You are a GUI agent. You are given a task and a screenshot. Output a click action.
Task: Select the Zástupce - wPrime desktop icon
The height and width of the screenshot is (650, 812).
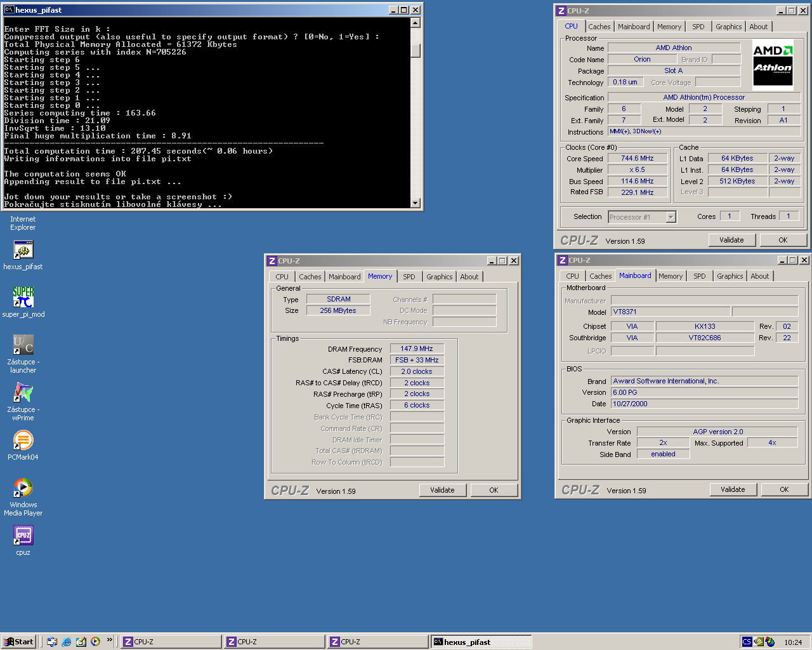point(23,401)
